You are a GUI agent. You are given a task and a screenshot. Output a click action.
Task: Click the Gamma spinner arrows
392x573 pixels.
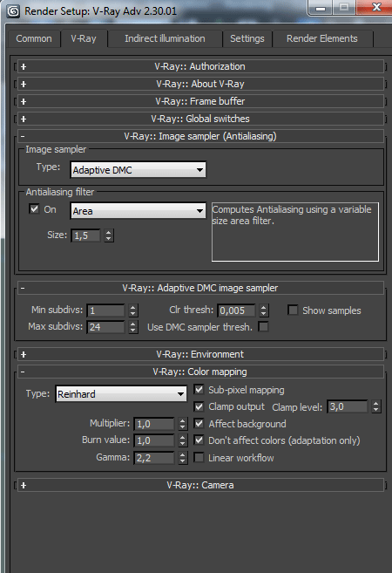click(x=182, y=458)
